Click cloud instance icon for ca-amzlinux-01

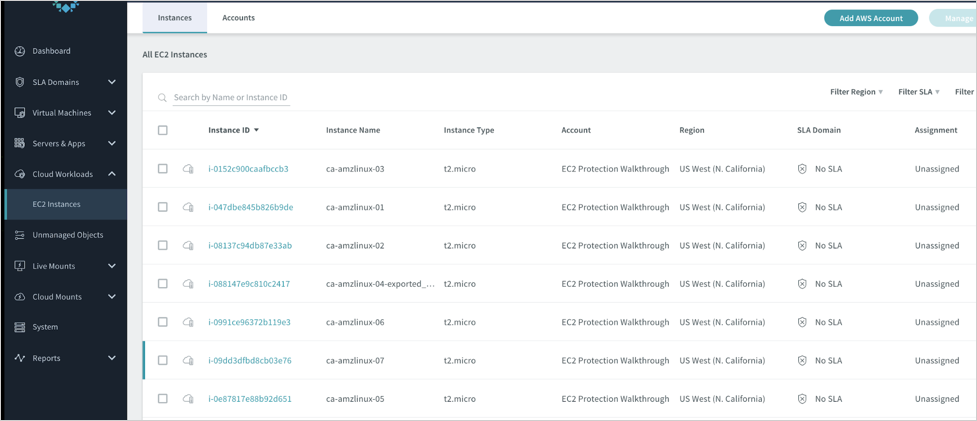pos(188,207)
